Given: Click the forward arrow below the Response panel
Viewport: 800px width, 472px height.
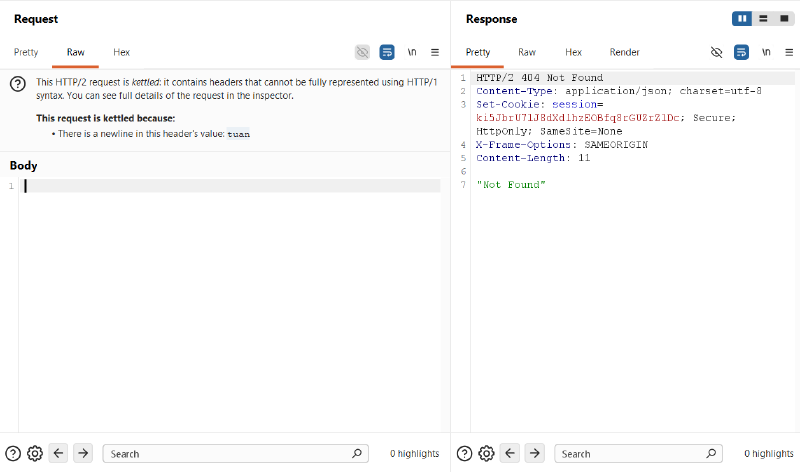Looking at the screenshot, I should tap(535, 453).
